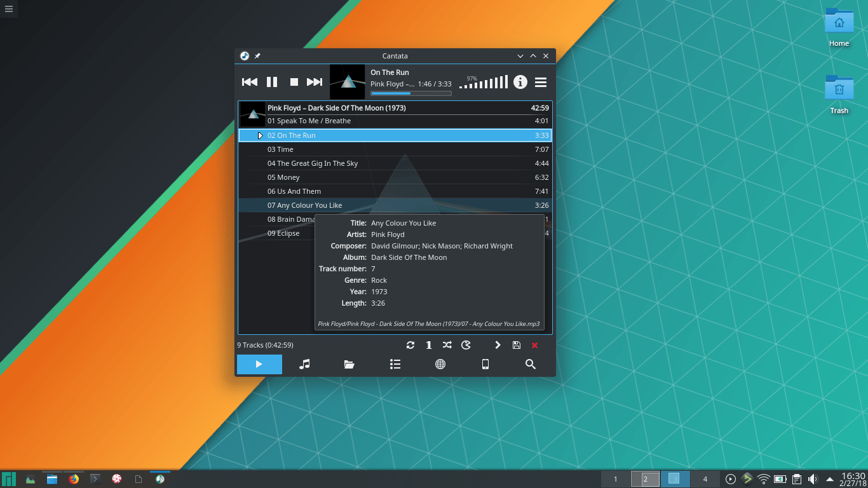
Task: Launch the system monitor taskbar icon
Action: [x=31, y=479]
